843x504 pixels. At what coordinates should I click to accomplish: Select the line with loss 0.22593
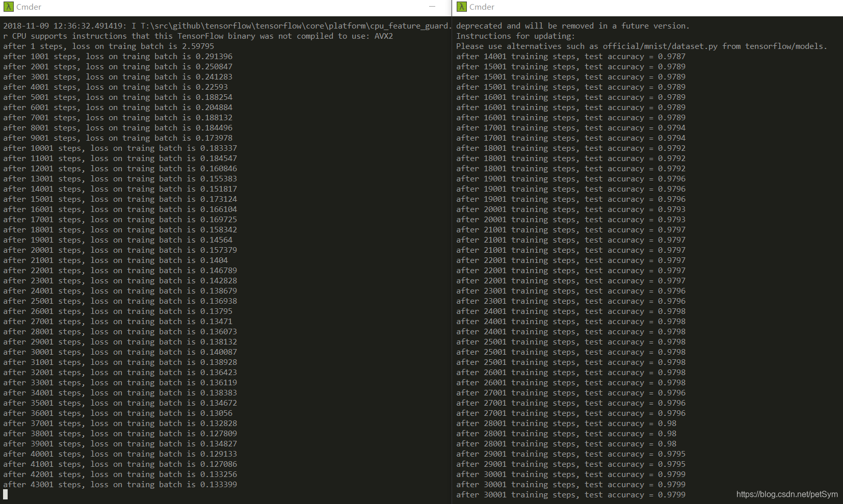point(116,87)
